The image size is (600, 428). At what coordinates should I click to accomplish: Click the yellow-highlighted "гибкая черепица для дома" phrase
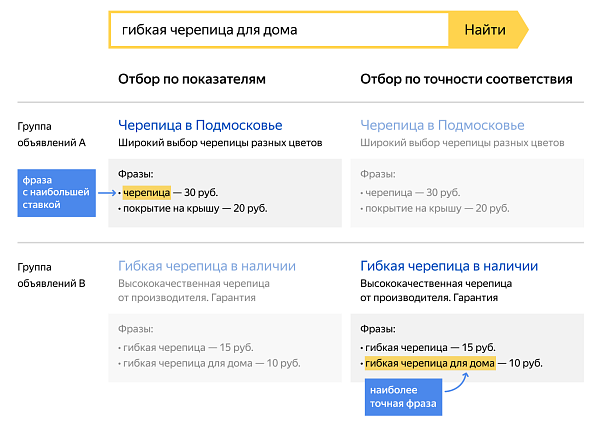tap(430, 363)
